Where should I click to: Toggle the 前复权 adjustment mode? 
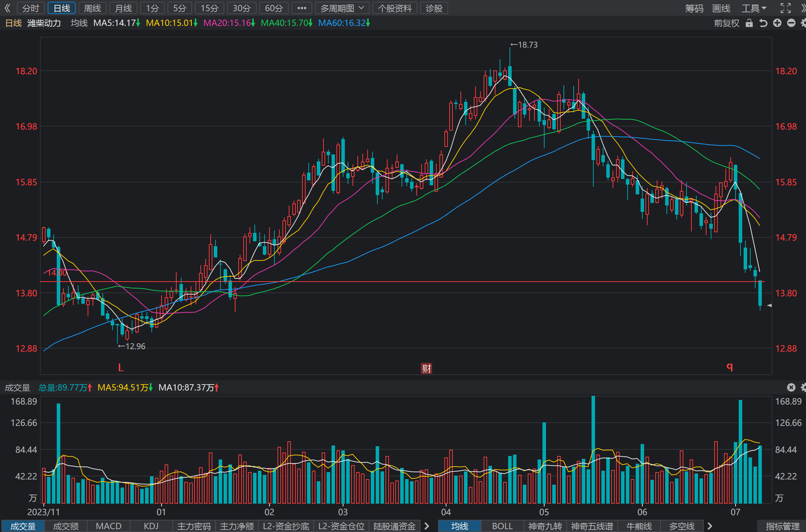pyautogui.click(x=726, y=23)
